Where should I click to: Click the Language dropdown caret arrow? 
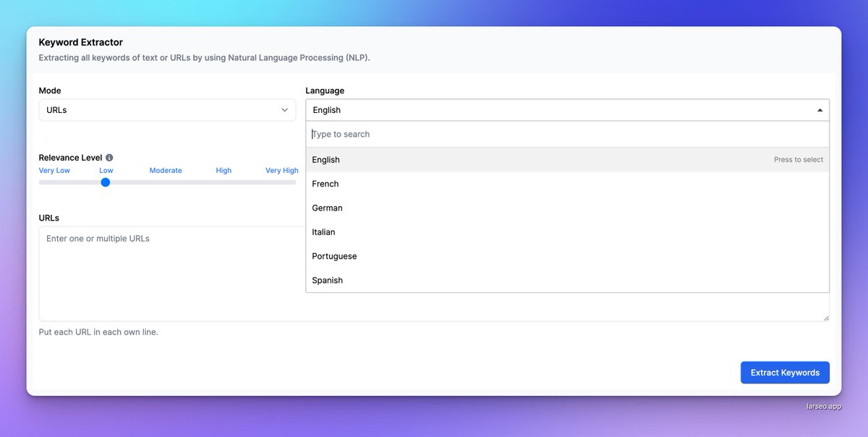coord(820,111)
